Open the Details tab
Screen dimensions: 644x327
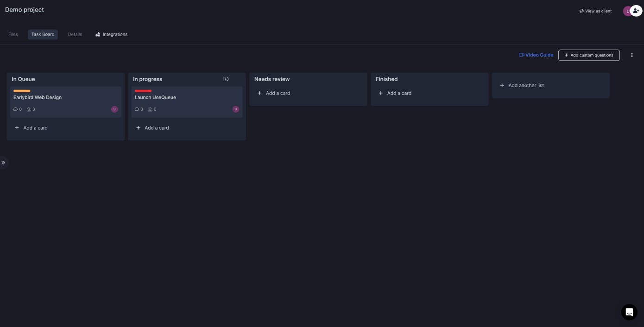75,34
